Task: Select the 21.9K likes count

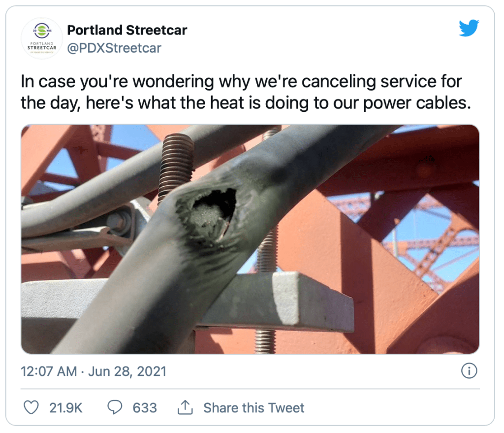Action: 66,407
